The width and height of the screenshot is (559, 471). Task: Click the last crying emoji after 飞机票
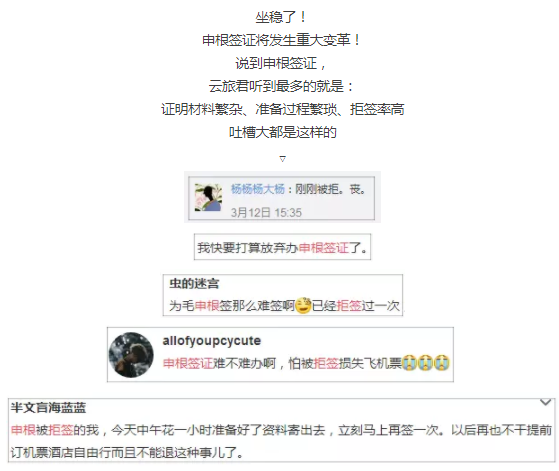pos(441,363)
